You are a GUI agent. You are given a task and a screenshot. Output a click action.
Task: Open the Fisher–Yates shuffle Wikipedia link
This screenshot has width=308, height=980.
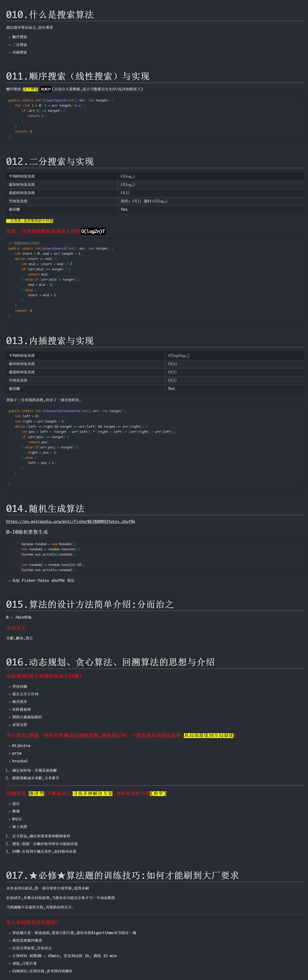pyautogui.click(x=70, y=522)
